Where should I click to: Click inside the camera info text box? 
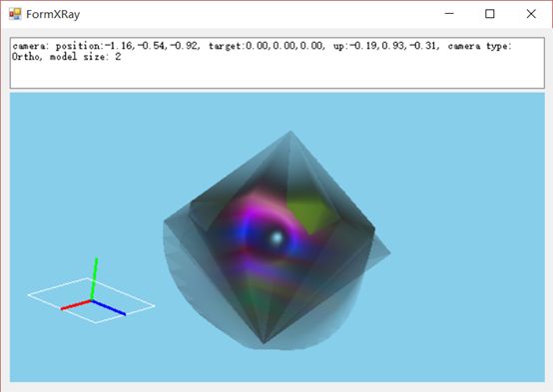point(277,63)
